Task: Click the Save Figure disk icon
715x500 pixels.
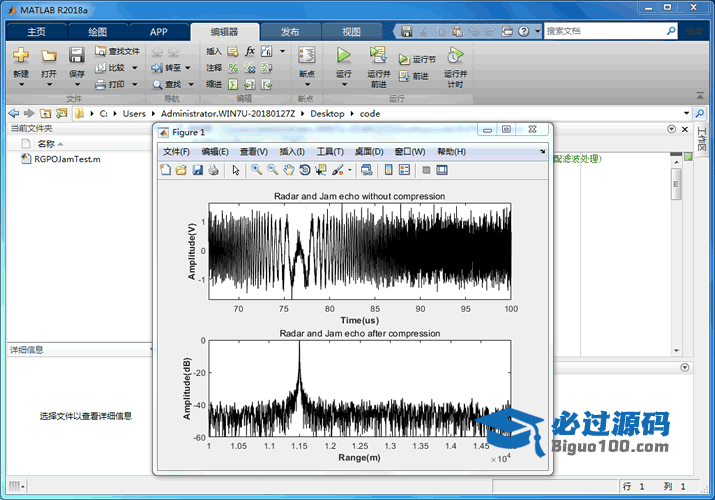Action: 197,170
